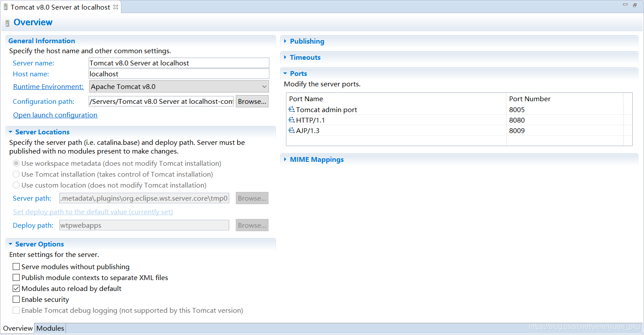Click the Configuration path input field
Screen dimensions: 644x335
click(x=161, y=101)
